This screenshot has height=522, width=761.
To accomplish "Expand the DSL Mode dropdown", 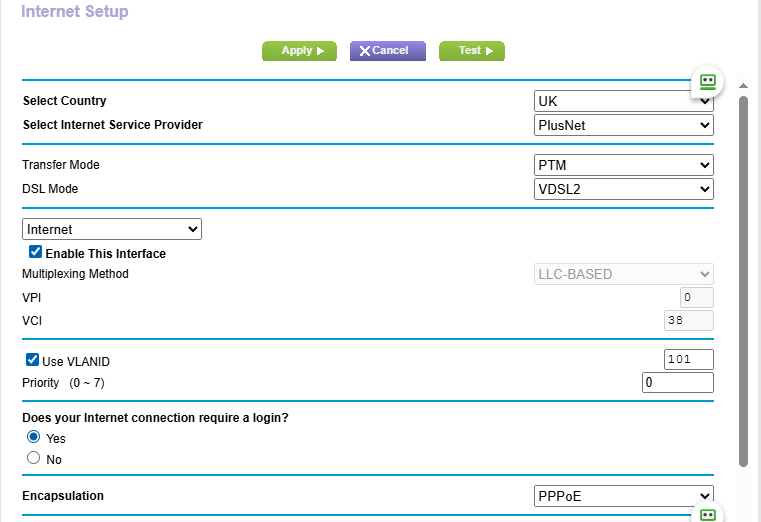I will click(x=624, y=189).
